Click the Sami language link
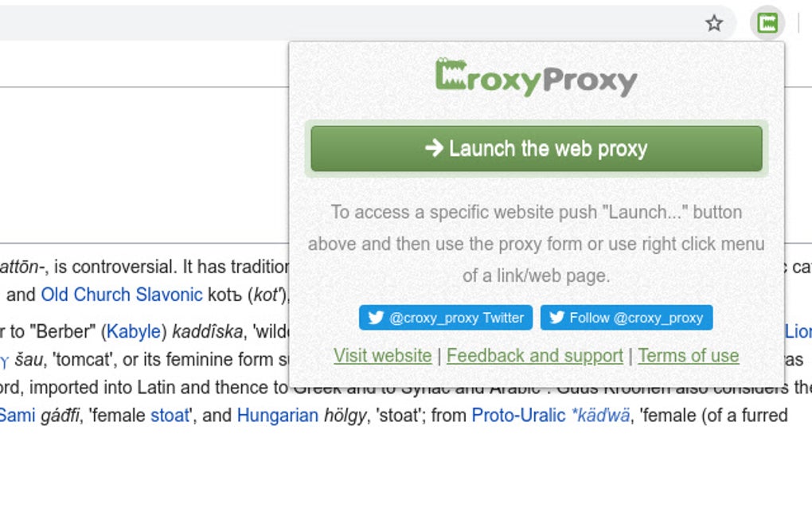This screenshot has width=812, height=508. tap(18, 416)
